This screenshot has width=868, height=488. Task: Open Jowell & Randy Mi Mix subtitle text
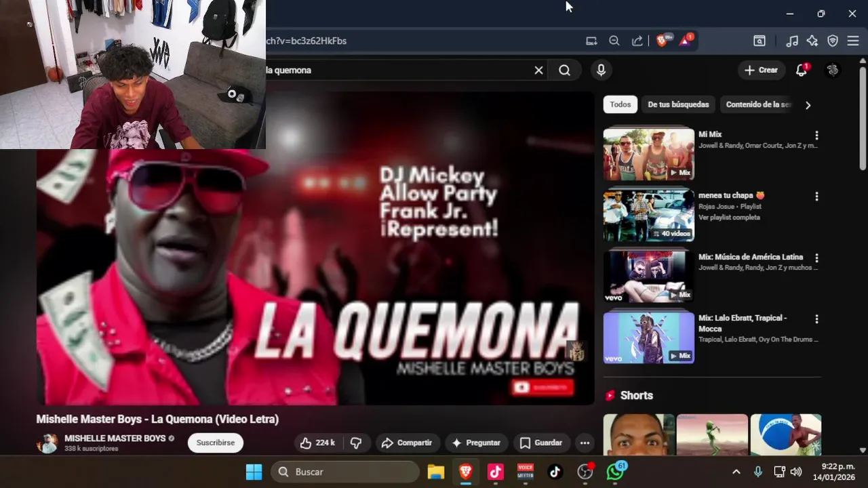[x=758, y=146]
